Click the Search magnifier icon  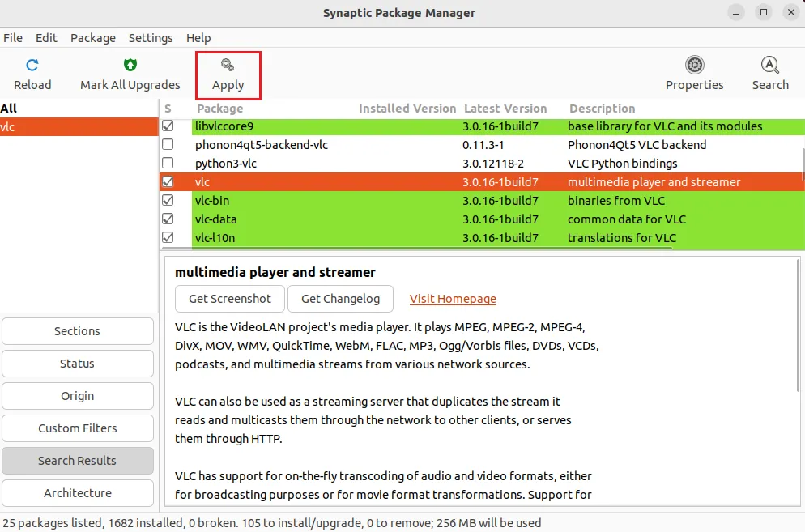tap(770, 66)
